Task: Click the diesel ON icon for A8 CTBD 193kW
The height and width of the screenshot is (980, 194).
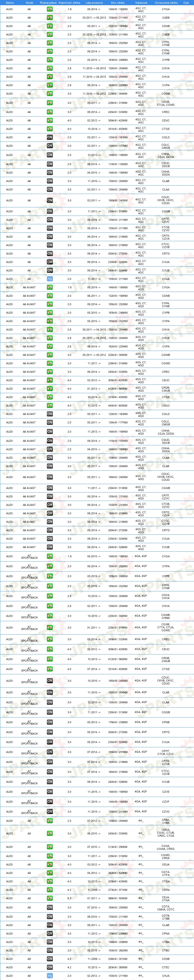Action: pyautogui.click(x=50, y=950)
